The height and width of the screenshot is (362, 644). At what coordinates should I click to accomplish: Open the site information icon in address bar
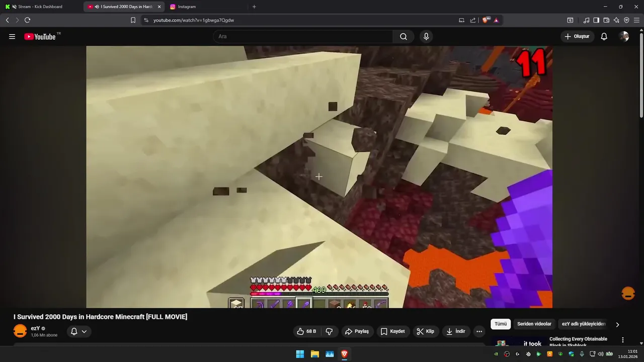point(146,20)
